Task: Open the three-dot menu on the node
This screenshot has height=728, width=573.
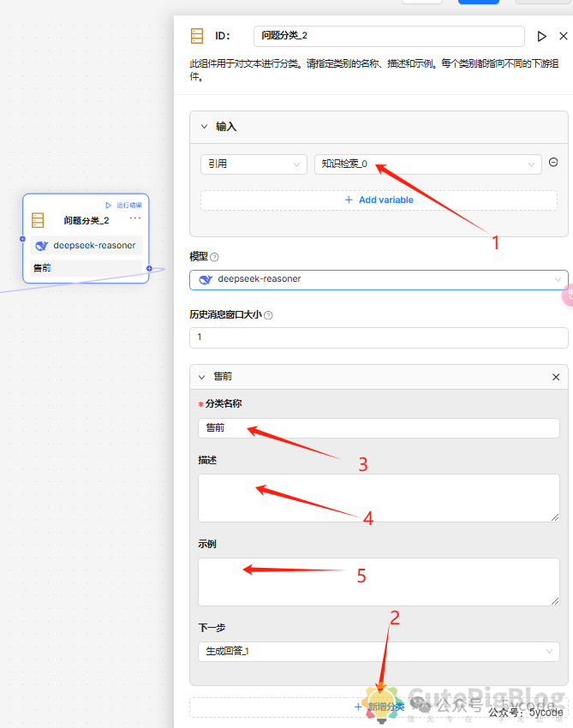Action: click(x=135, y=218)
